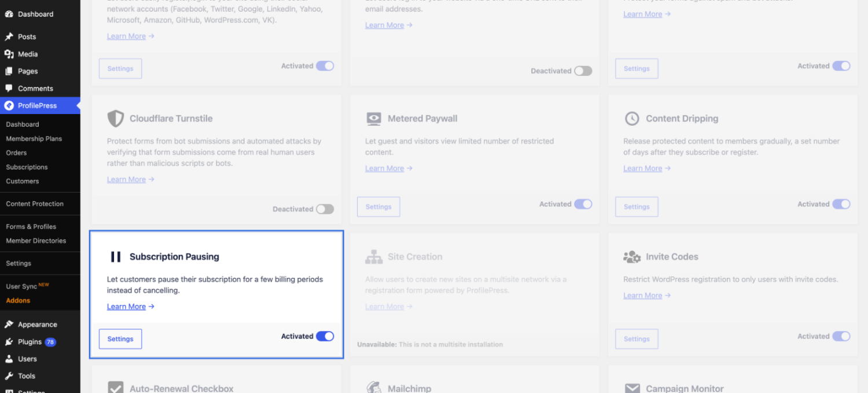Click the Comments speech bubble icon
This screenshot has height=393, width=868.
click(9, 89)
